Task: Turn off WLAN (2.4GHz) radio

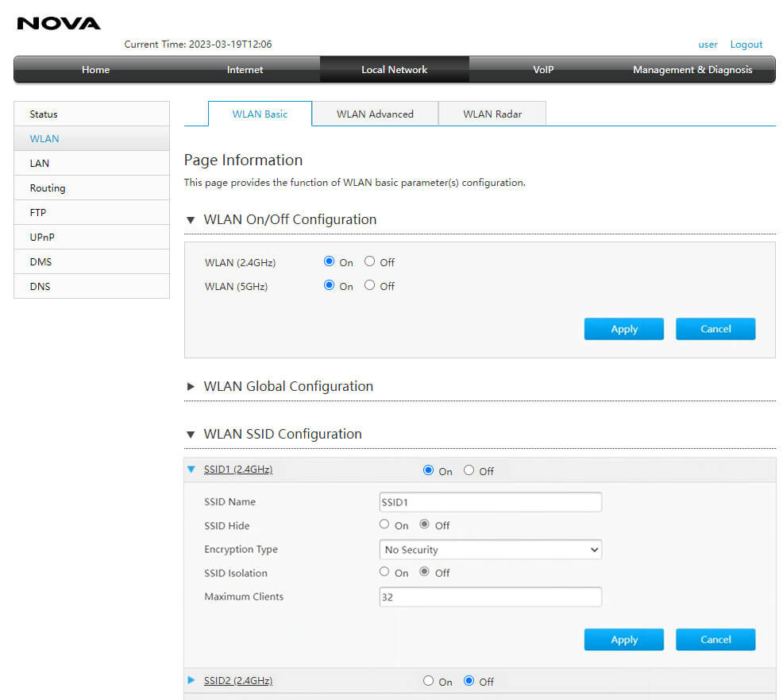Action: pyautogui.click(x=370, y=261)
